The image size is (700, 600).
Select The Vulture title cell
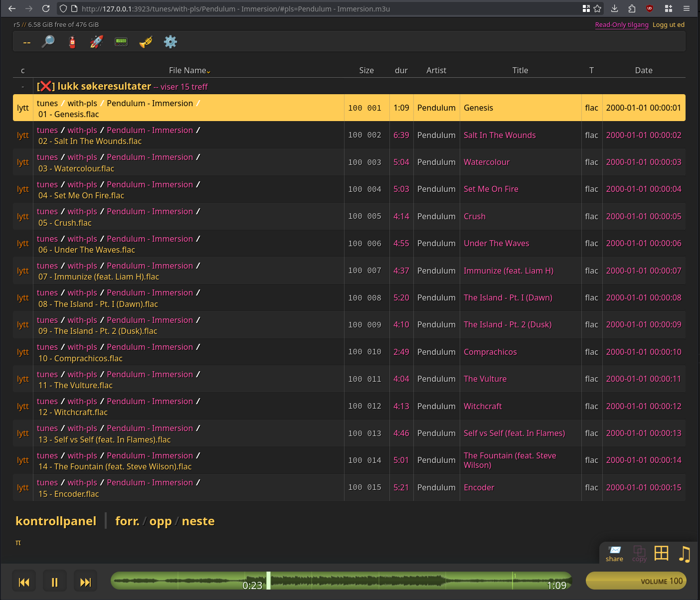click(x=485, y=379)
